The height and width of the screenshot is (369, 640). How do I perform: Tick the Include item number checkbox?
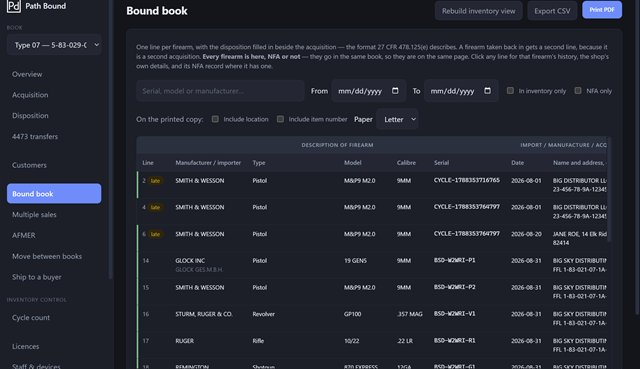click(x=280, y=119)
